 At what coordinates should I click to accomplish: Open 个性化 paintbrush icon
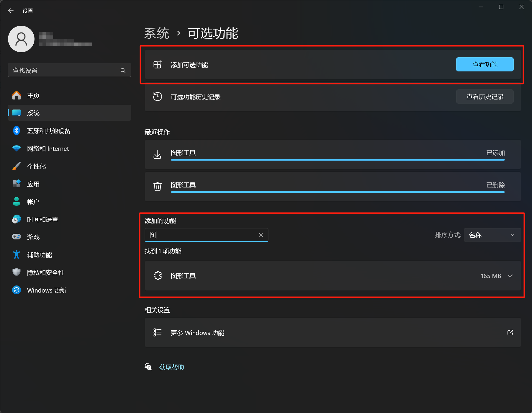[17, 166]
